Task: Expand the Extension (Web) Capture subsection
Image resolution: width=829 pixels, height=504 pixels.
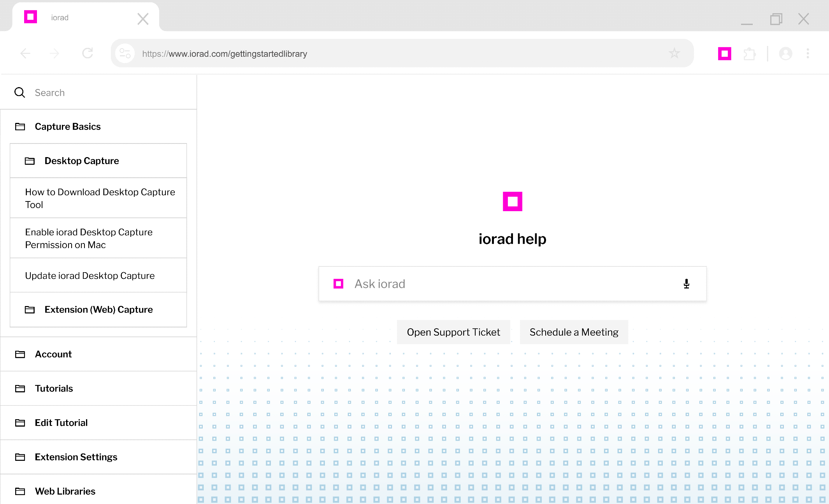Action: click(98, 310)
